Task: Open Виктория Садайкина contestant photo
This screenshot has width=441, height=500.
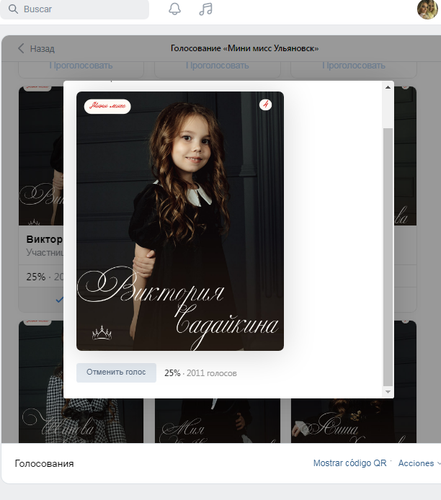Action: click(180, 221)
